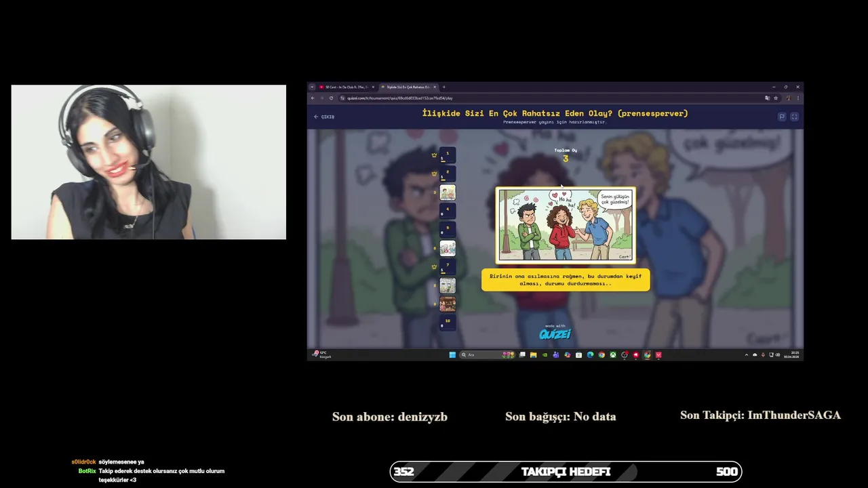Open the weather widget showing 12°C

point(321,354)
